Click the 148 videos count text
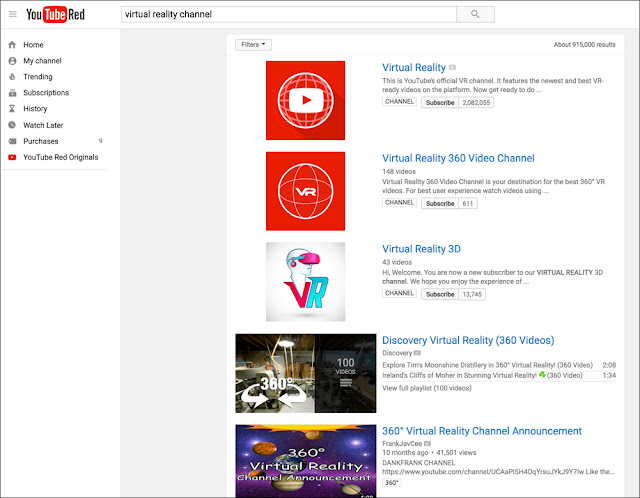 click(x=399, y=171)
